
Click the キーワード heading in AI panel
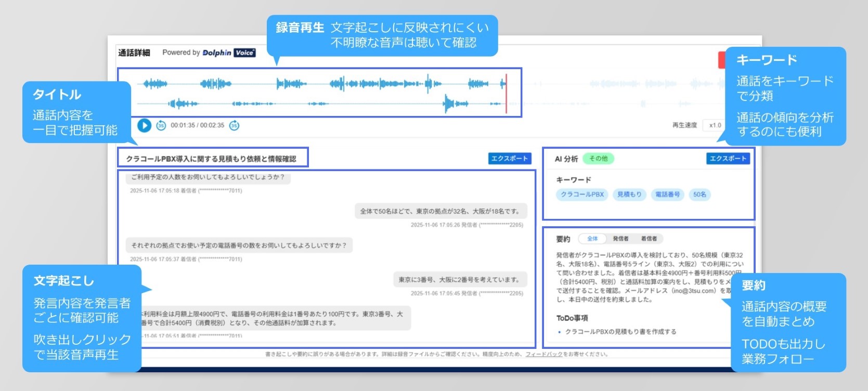[574, 180]
